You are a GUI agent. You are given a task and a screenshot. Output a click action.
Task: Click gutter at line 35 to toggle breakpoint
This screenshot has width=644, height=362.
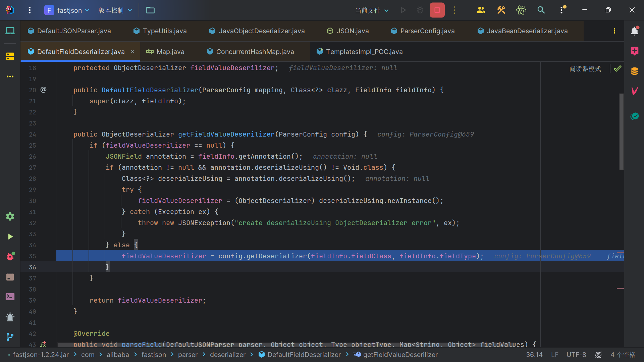pyautogui.click(x=32, y=256)
